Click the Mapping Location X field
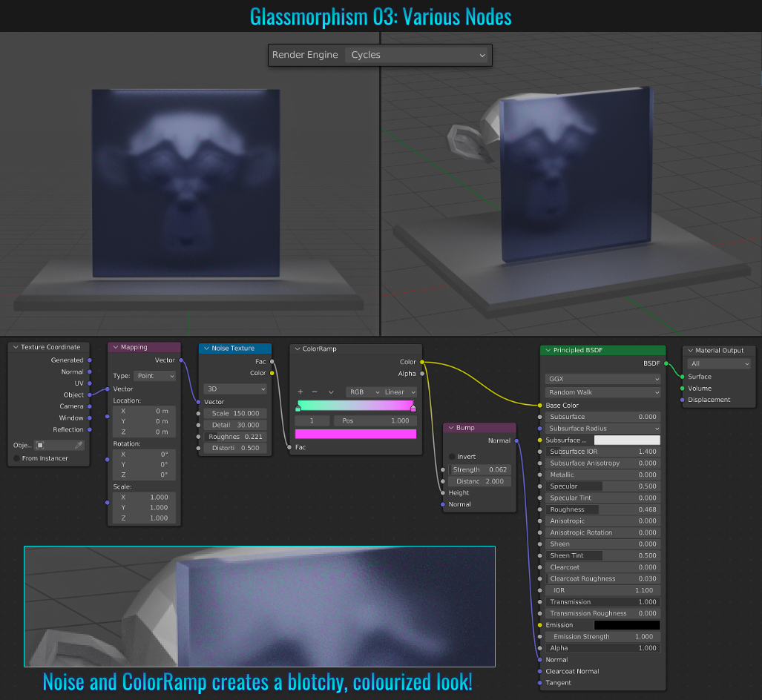This screenshot has width=762, height=700. click(145, 411)
